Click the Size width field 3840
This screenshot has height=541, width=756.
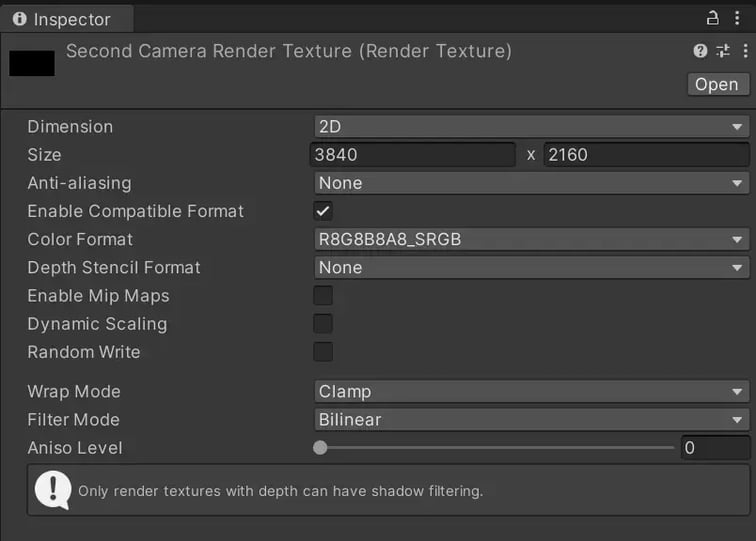coord(413,155)
